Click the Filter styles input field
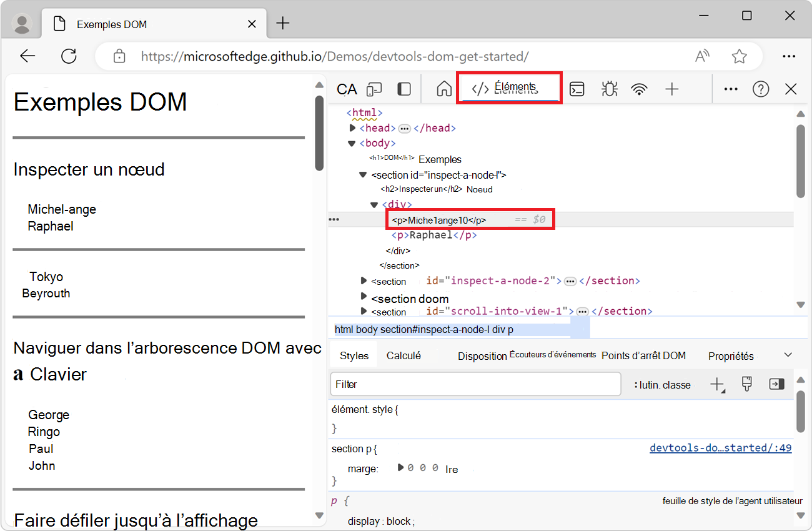The width and height of the screenshot is (812, 531). pos(475,384)
